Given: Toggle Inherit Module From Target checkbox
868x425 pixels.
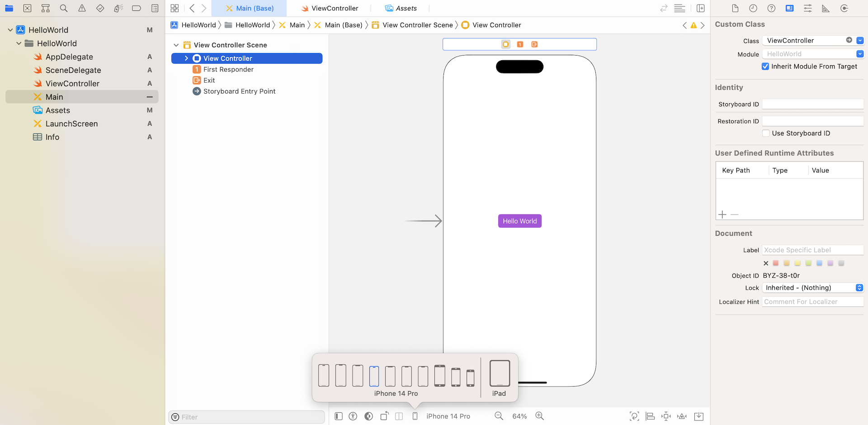Looking at the screenshot, I should [765, 66].
